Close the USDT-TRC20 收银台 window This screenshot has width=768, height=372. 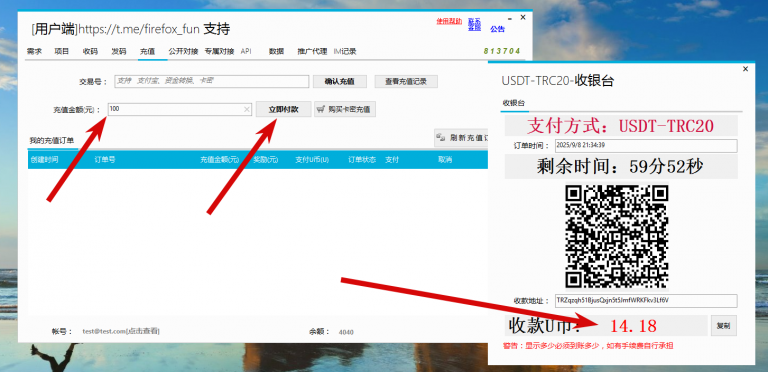pos(745,69)
